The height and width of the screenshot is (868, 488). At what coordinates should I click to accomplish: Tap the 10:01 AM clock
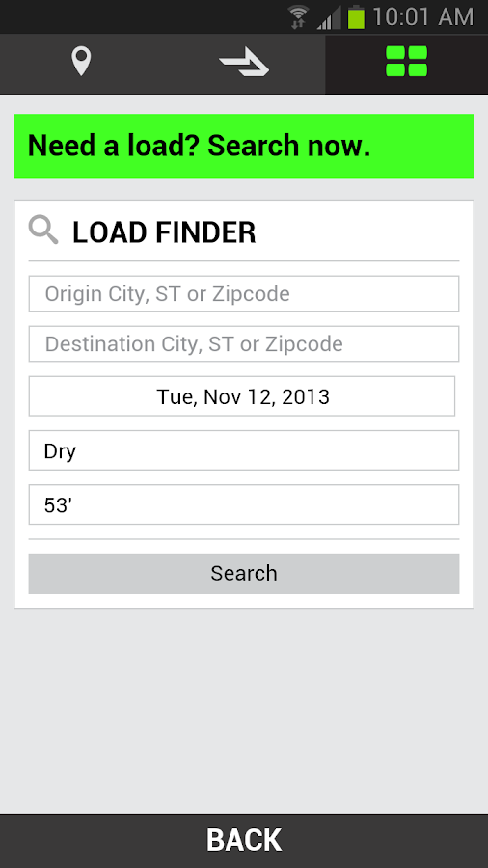pos(423,17)
